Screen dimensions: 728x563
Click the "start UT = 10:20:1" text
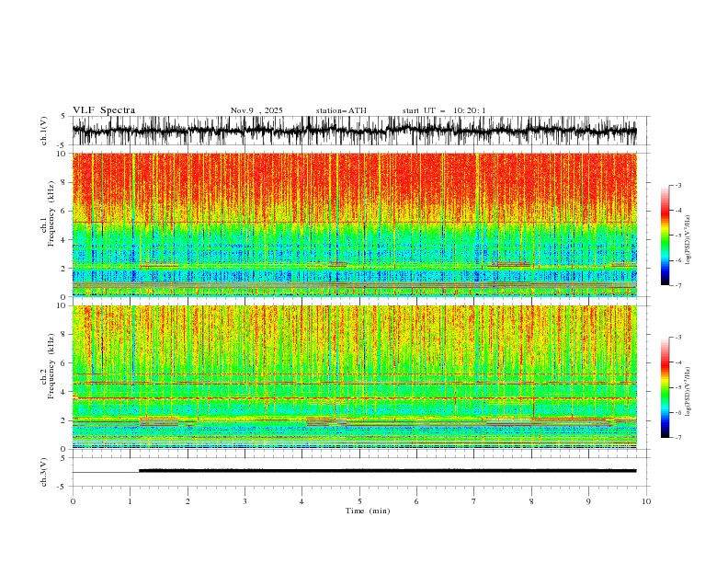pos(444,110)
